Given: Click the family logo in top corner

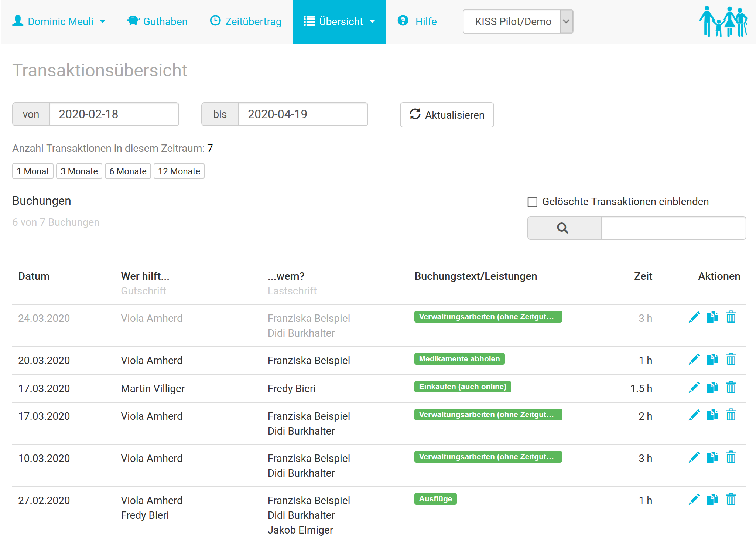Looking at the screenshot, I should 723,21.
